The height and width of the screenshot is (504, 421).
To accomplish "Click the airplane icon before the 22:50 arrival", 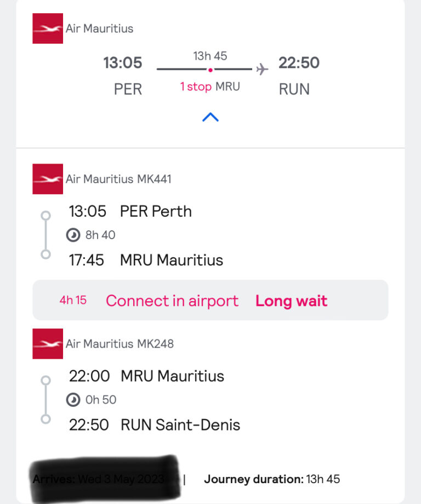I will pos(262,69).
